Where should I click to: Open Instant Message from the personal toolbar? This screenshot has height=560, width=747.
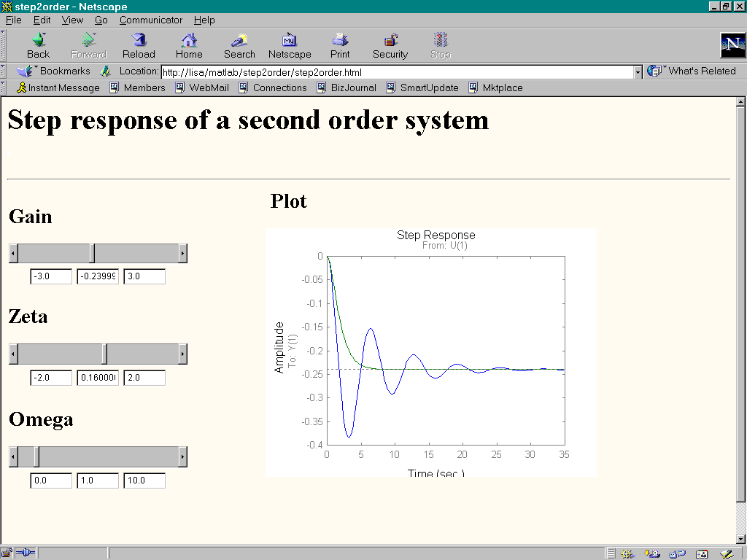(x=58, y=87)
